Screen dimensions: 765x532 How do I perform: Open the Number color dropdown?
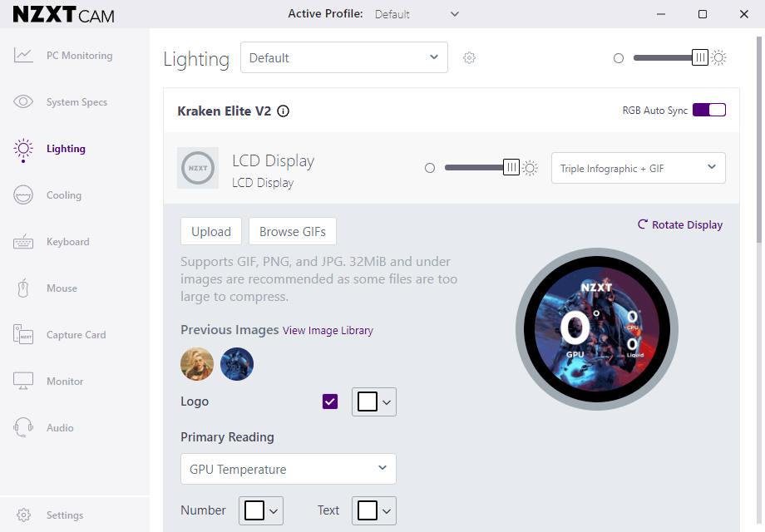pyautogui.click(x=260, y=510)
